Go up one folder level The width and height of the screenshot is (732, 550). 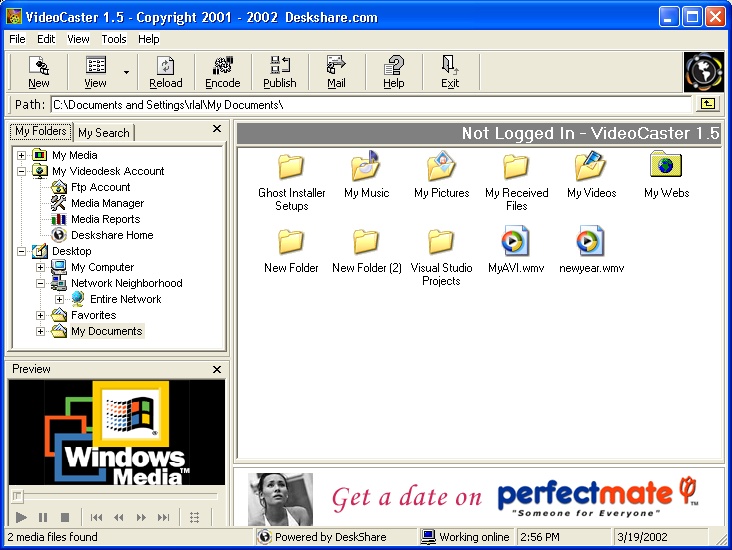click(708, 104)
